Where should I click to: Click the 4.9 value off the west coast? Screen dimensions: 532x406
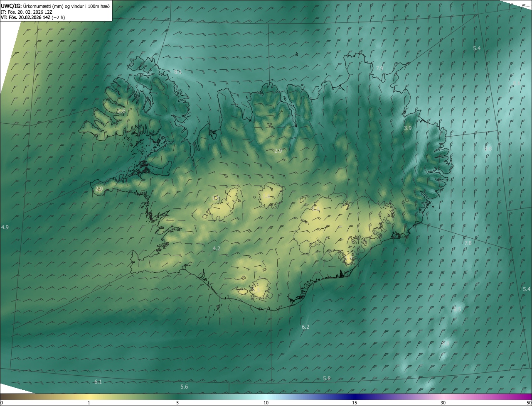(x=5, y=227)
